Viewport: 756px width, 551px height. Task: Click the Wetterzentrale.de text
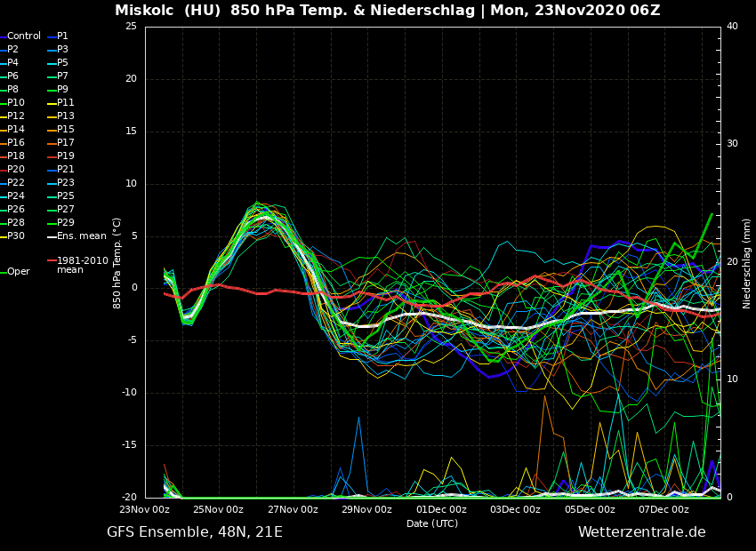click(641, 532)
